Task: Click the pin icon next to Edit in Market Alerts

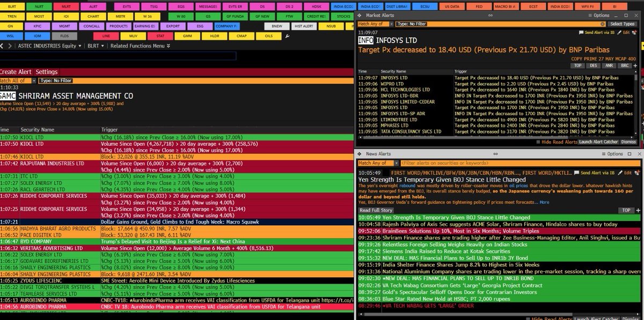Action: [634, 33]
